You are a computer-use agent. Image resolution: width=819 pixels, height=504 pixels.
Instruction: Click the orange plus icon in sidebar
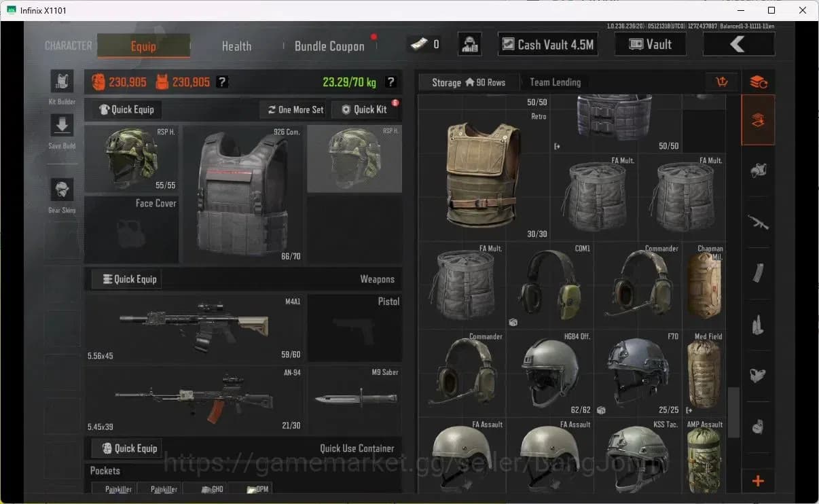click(758, 481)
